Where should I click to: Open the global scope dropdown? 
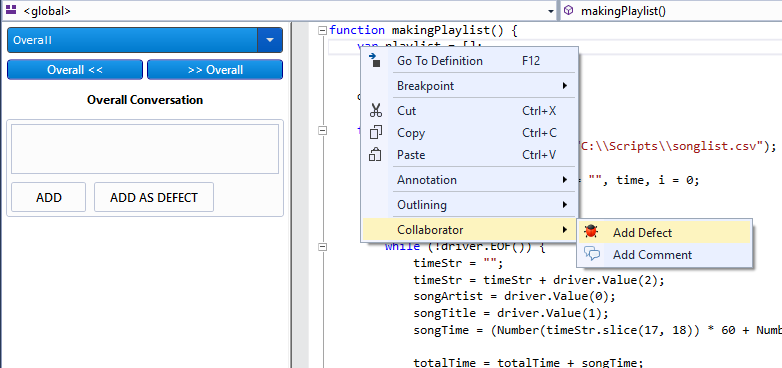tap(551, 10)
